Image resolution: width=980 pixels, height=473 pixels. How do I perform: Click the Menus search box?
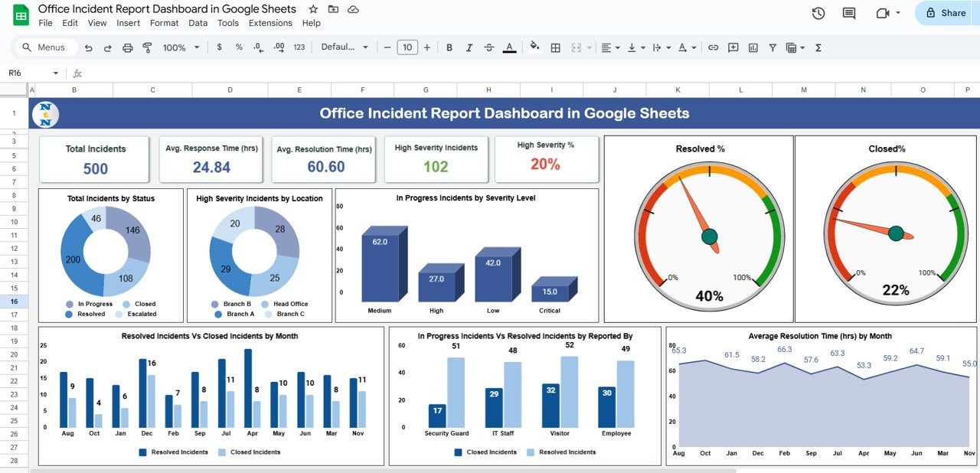46,47
